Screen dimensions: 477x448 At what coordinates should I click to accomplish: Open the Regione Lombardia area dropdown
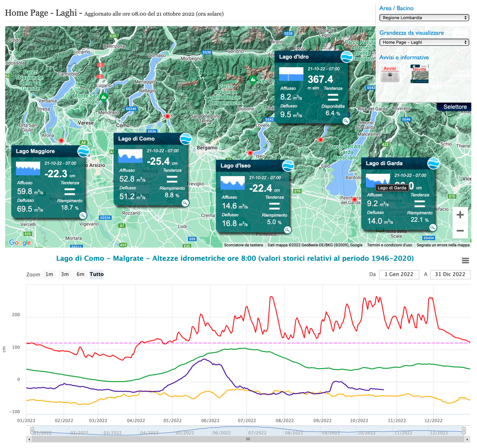coord(424,18)
